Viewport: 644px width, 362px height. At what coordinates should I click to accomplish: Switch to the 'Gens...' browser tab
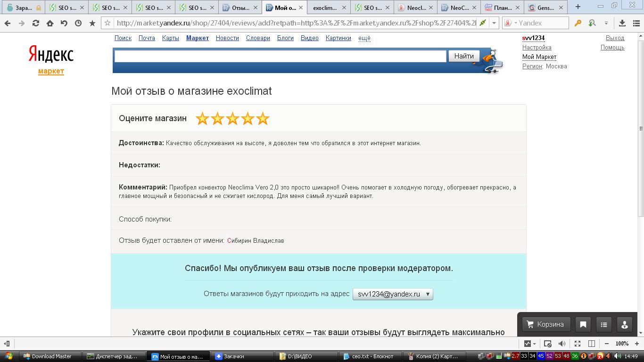click(x=546, y=8)
